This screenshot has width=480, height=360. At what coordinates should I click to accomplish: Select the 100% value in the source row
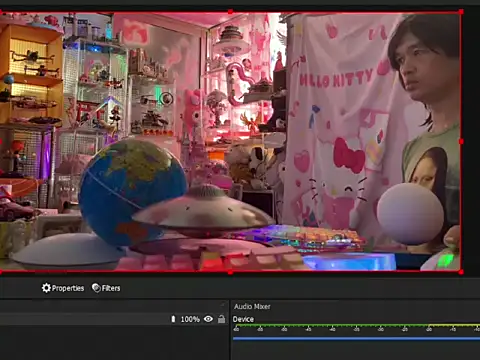click(190, 319)
